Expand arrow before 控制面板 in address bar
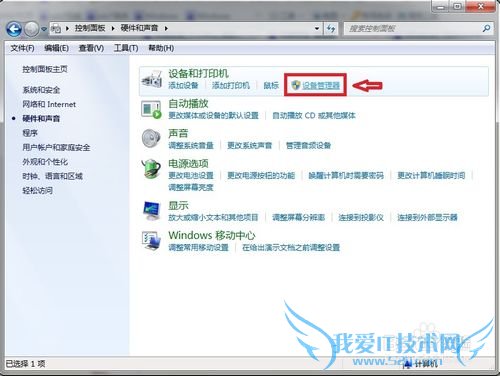 (x=68, y=28)
